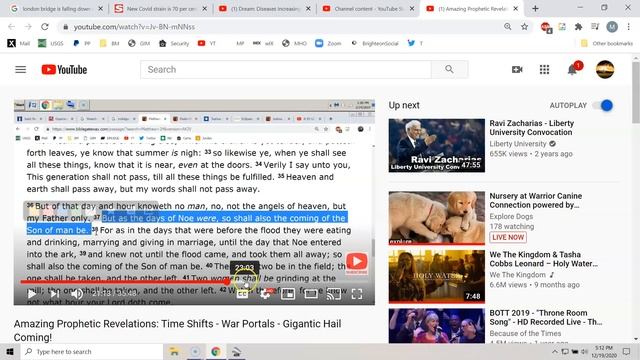Open YouTube apps grid menu
640x360 pixels.
coord(544,69)
